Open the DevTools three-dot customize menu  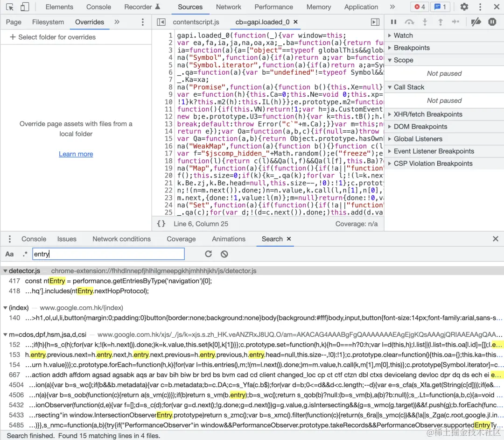click(x=480, y=7)
